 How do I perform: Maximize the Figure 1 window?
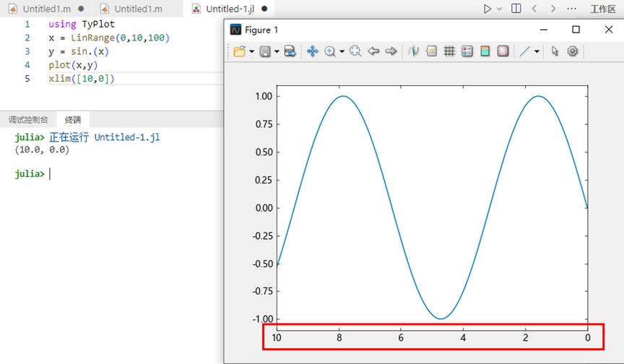click(576, 30)
